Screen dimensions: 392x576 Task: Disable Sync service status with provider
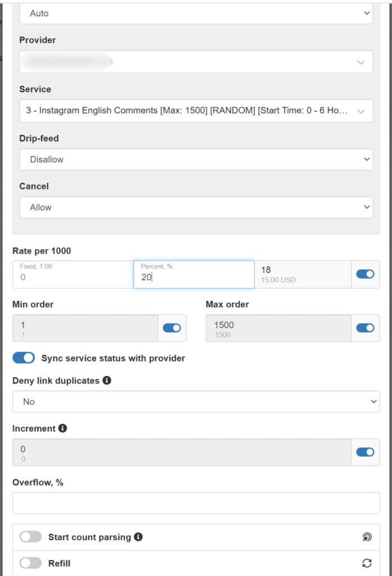pos(24,358)
